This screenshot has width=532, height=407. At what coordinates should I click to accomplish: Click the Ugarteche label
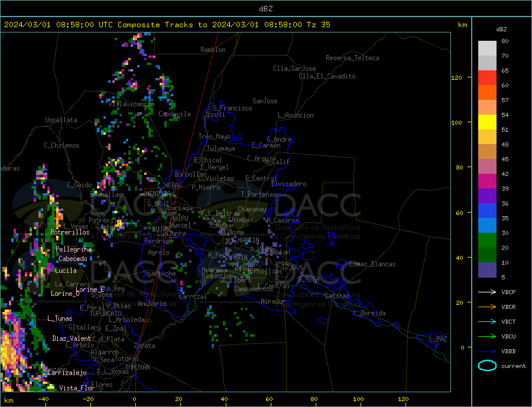pos(160,273)
